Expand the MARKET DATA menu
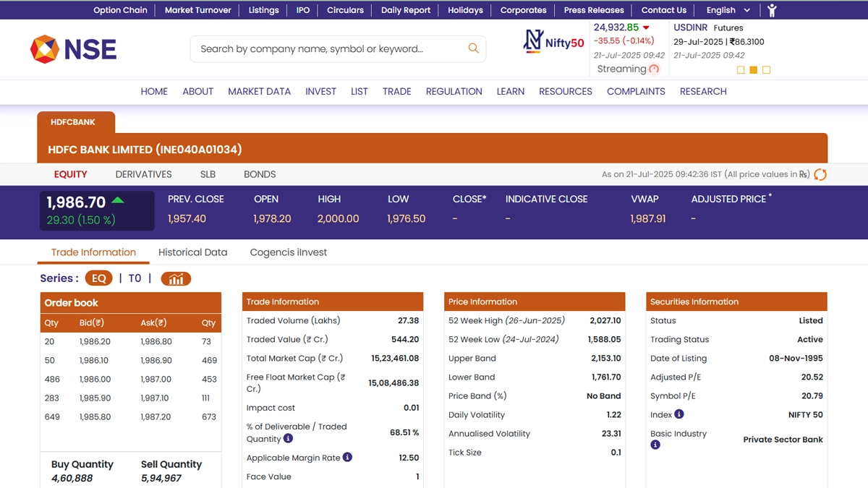Screen dimensions: 868x488 [x=259, y=91]
